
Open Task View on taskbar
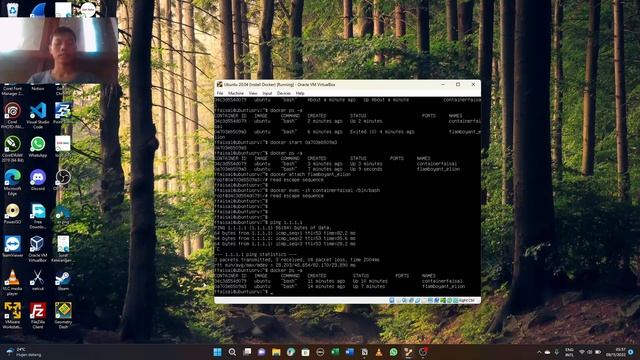point(247,352)
